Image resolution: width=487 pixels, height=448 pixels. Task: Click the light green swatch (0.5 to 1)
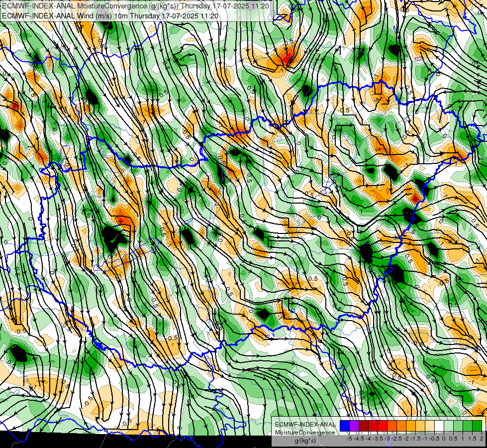pos(458,426)
